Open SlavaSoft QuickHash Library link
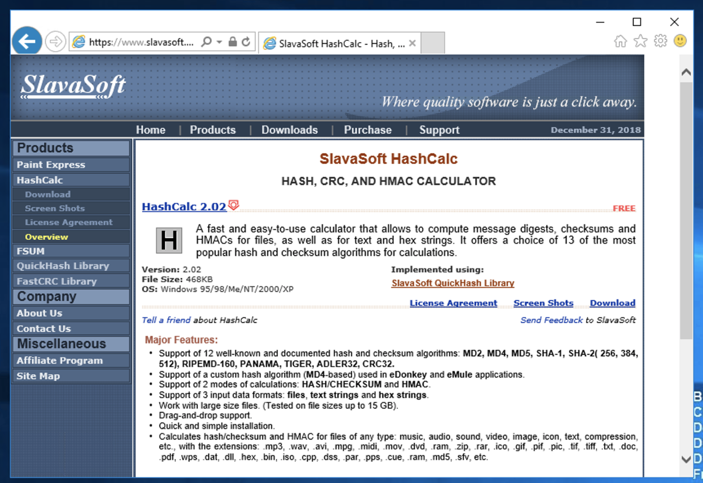This screenshot has height=483, width=703. [x=453, y=283]
